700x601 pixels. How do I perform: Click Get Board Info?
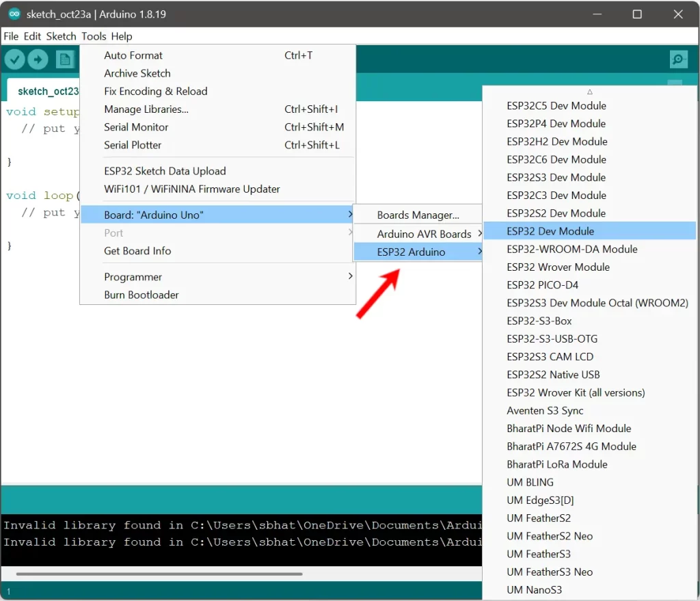(x=137, y=251)
